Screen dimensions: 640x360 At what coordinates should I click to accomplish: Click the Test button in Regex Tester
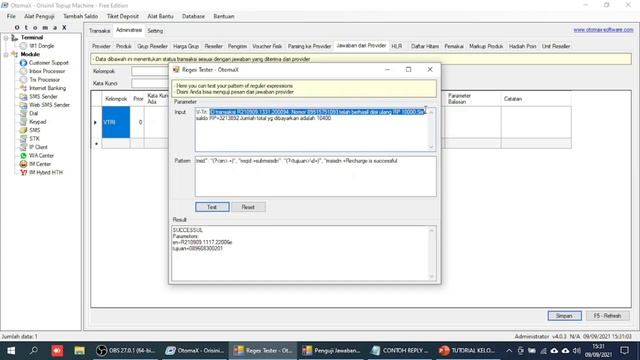coord(212,207)
